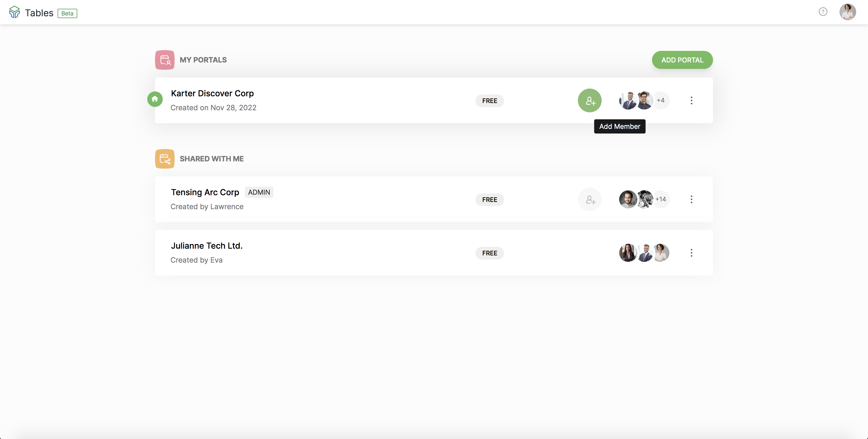Viewport: 868px width, 439px height.
Task: Open the Tensing Arc Corp portal
Action: click(205, 192)
